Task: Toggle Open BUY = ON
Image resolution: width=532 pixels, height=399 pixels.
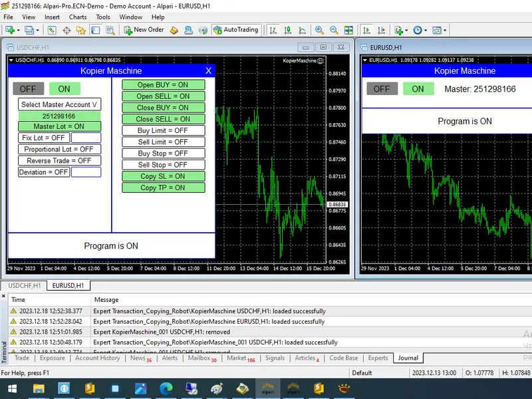Action: [163, 85]
